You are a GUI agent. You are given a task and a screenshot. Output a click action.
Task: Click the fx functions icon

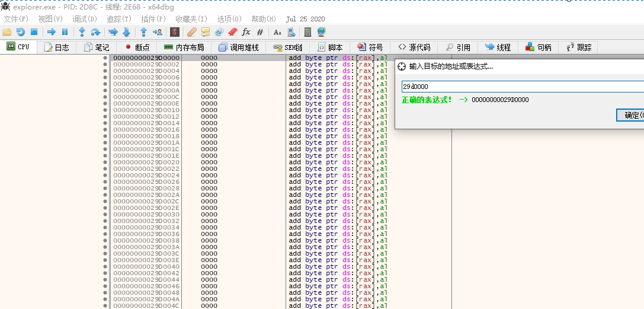coord(246,32)
